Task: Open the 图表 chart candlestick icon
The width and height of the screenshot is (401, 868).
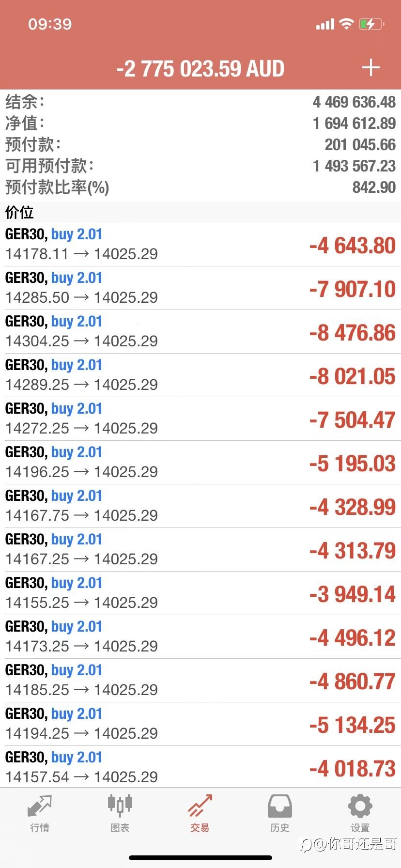Action: coord(120,805)
